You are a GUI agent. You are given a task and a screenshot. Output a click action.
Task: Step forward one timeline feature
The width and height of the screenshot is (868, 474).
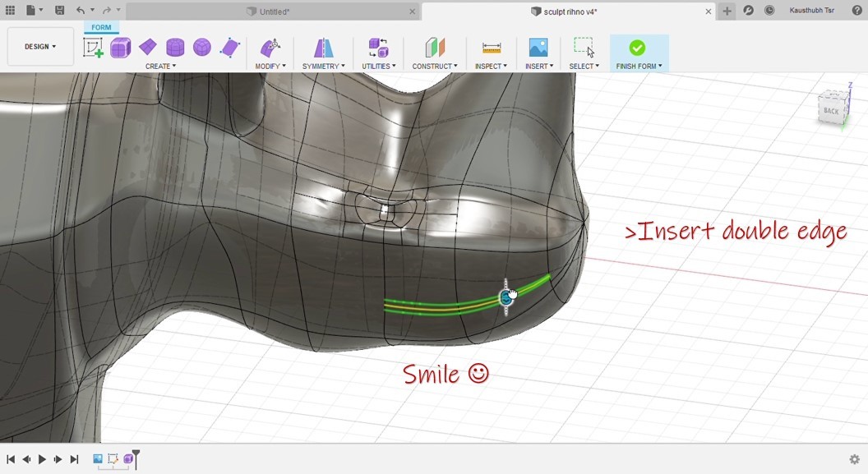(58, 459)
